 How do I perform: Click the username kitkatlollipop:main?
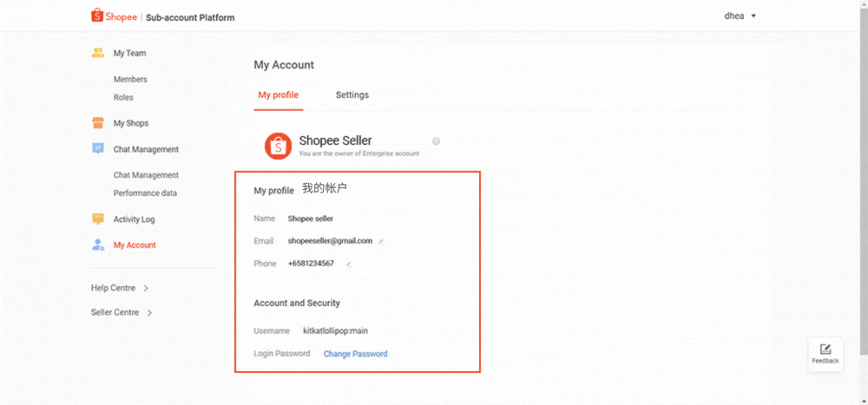click(335, 331)
